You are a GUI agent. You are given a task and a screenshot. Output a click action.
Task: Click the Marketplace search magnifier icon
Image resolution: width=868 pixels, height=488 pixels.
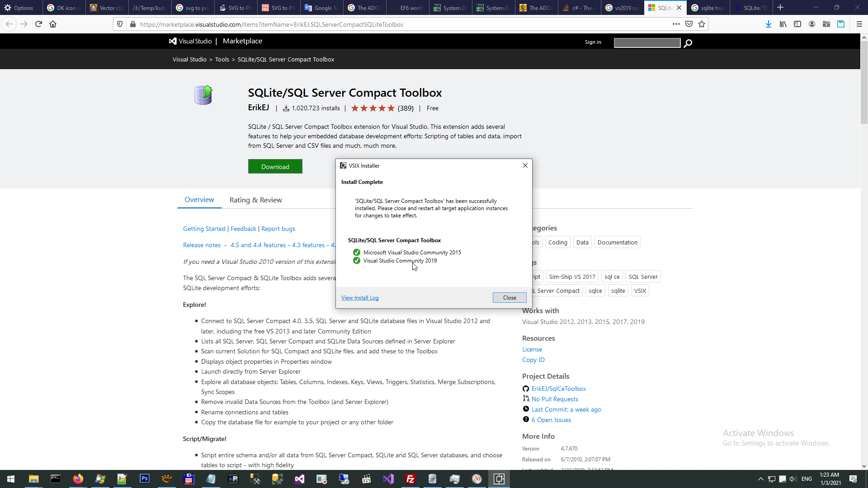688,43
